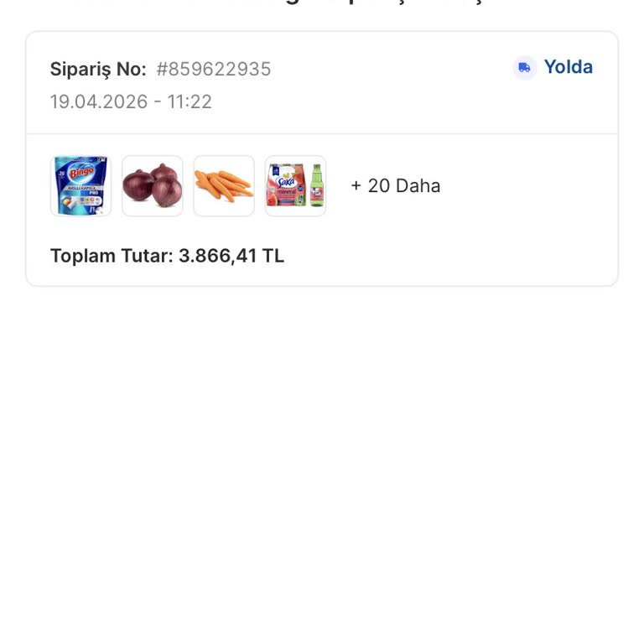Click order number #859622935
Image resolution: width=644 pixels, height=644 pixels.
[x=214, y=70]
